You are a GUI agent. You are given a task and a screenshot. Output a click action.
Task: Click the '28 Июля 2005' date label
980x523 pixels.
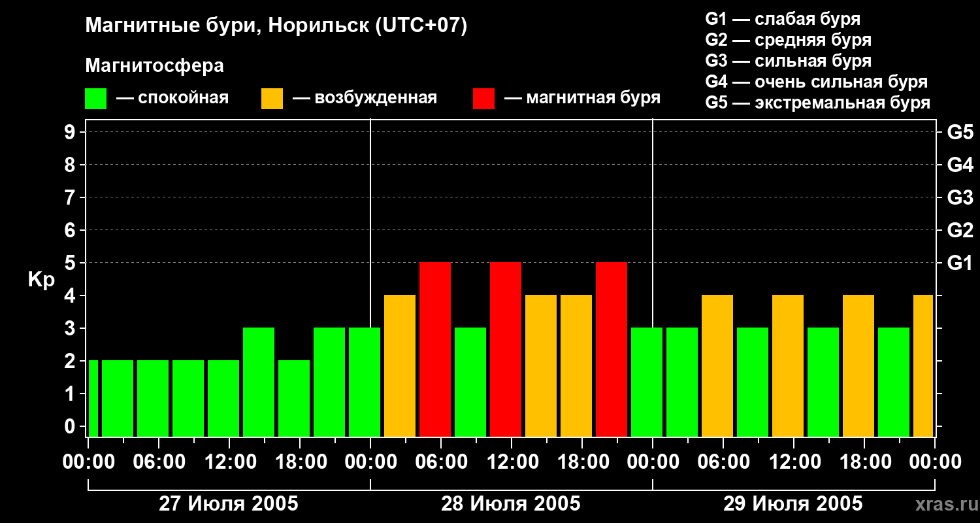click(x=511, y=503)
